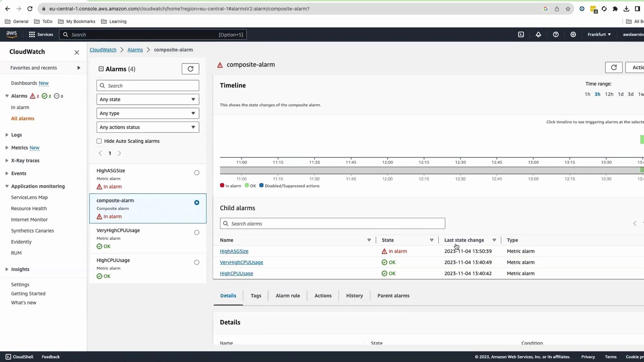Image resolution: width=644 pixels, height=362 pixels.
Task: Enable Hide Auto Scaling alarms checkbox
Action: pyautogui.click(x=99, y=141)
